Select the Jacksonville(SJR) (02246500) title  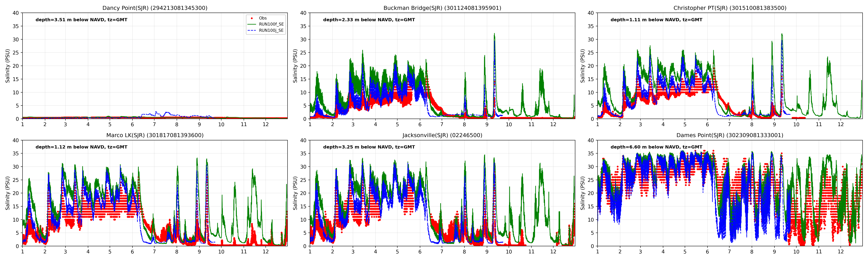[442, 135]
